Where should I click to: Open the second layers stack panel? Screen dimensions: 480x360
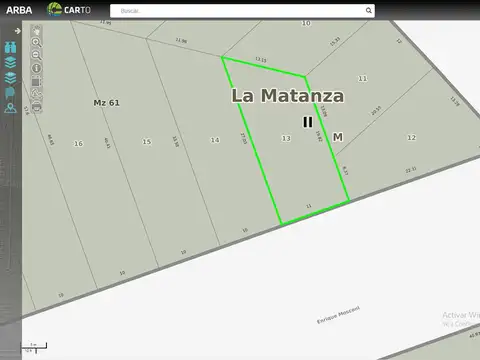click(x=10, y=78)
